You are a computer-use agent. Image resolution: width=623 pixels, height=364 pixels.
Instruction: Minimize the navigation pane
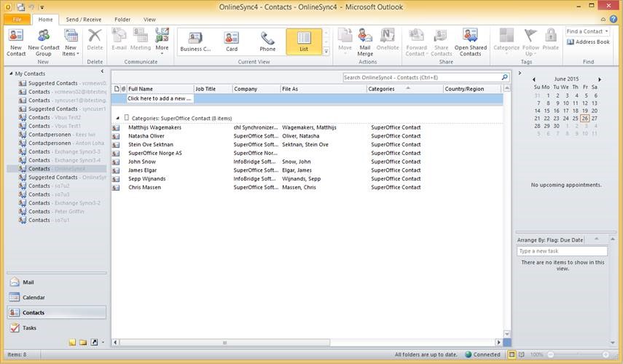point(102,71)
